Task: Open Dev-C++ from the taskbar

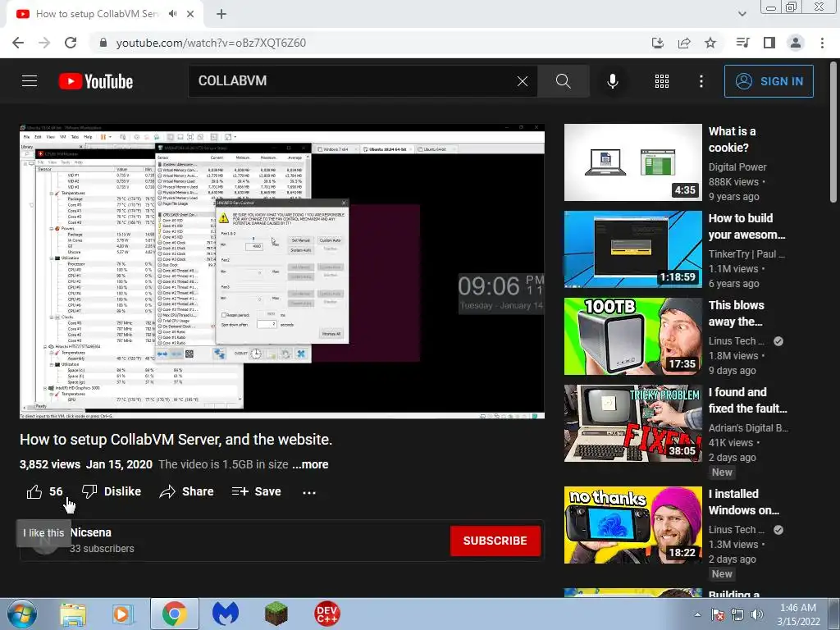Action: point(326,614)
